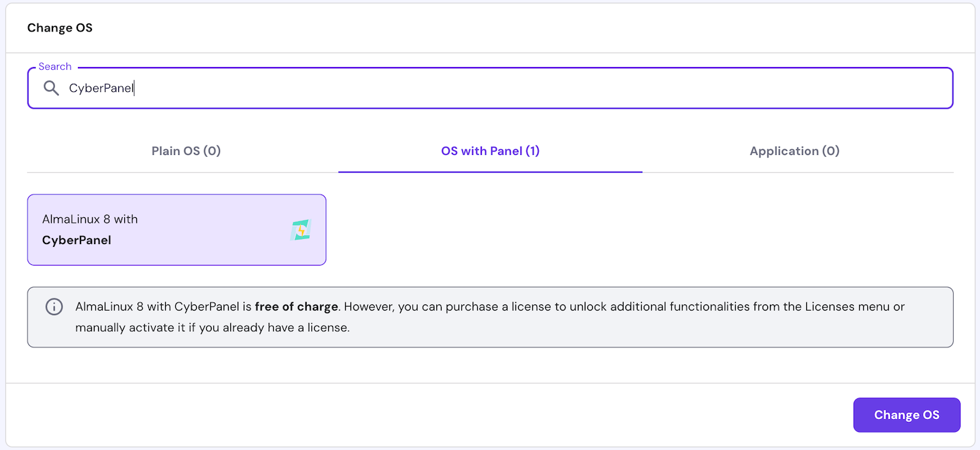Switch to the Plain OS tab
Image resolution: width=980 pixels, height=450 pixels.
[186, 151]
